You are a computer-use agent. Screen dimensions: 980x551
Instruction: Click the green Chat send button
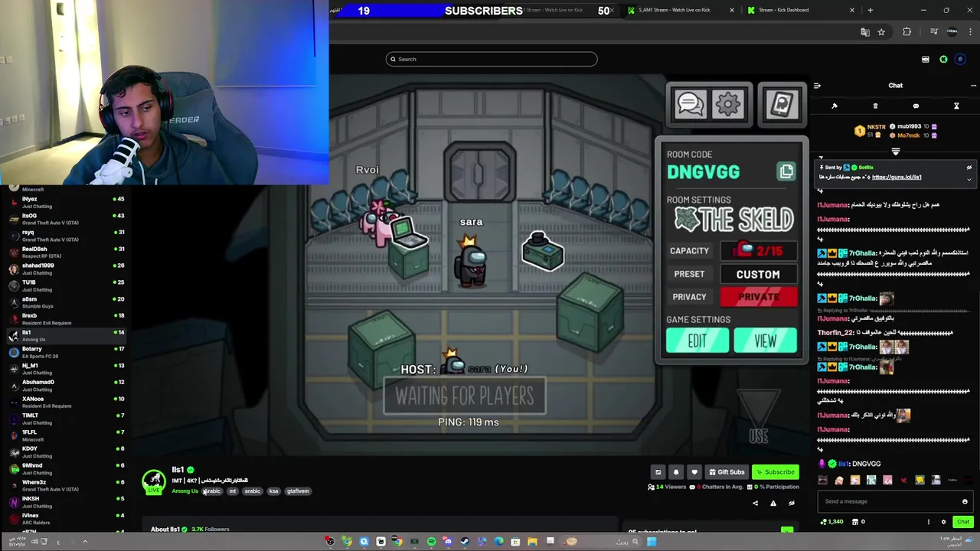(x=963, y=522)
